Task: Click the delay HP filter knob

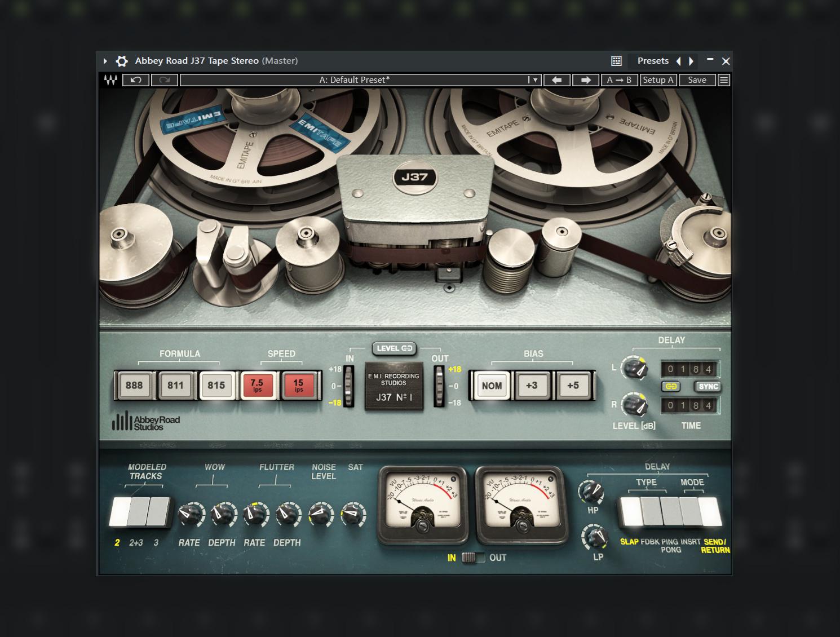Action: (x=592, y=492)
